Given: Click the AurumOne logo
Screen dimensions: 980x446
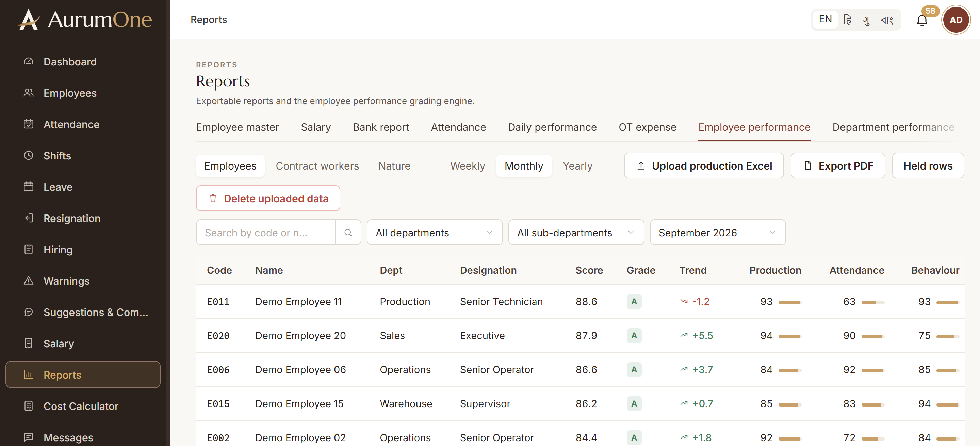Looking at the screenshot, I should tap(85, 19).
